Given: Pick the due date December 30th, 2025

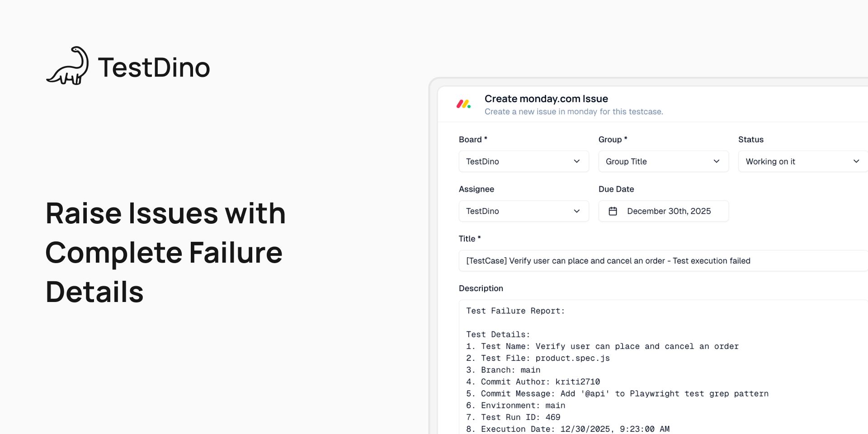Looking at the screenshot, I should click(x=669, y=211).
